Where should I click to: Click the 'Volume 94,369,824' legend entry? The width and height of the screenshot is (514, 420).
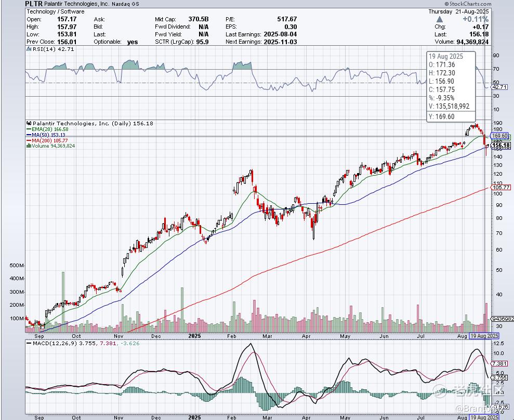coord(54,146)
